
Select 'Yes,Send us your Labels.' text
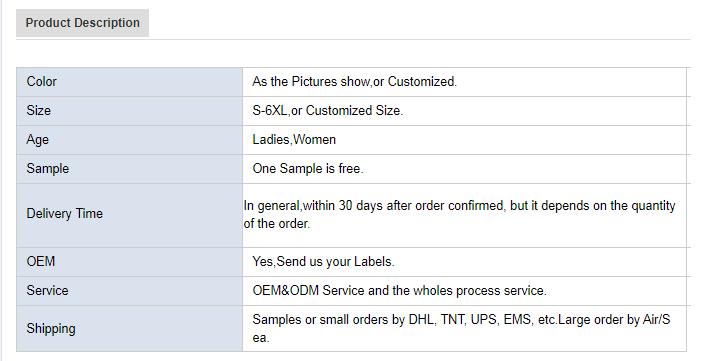323,262
